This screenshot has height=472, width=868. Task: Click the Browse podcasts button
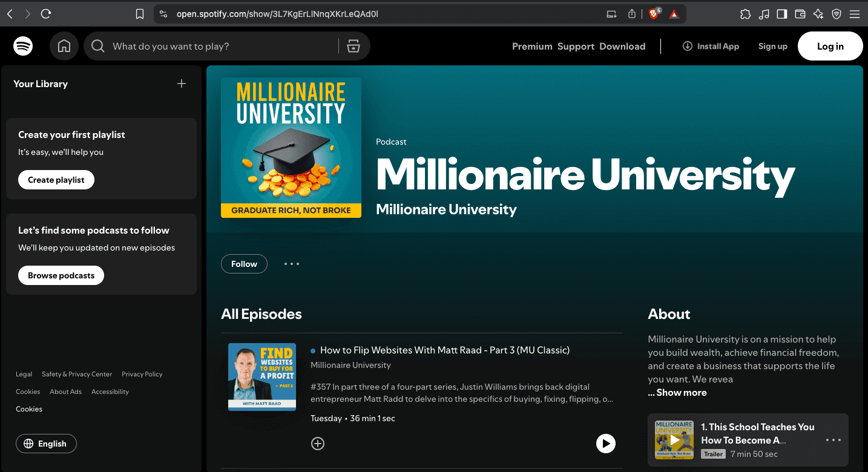(61, 275)
